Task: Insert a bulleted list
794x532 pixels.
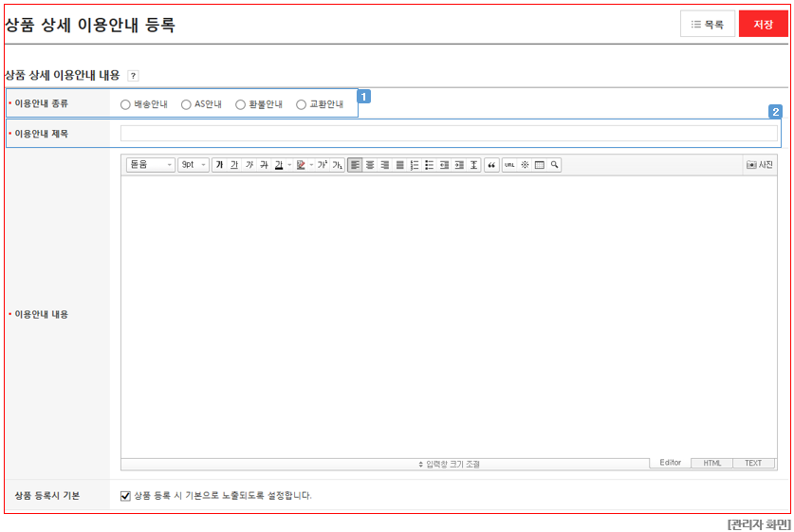Action: (429, 165)
